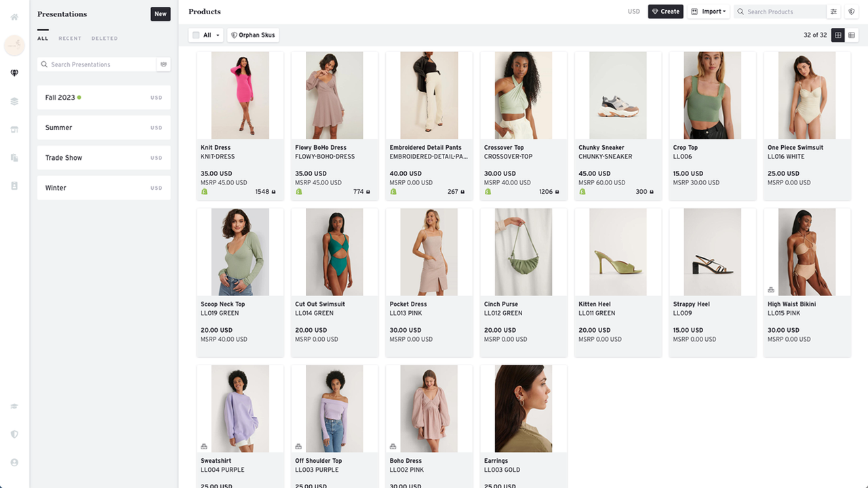This screenshot has height=488, width=868.
Task: Open the shield icon in left sidebar
Action: pos(14,434)
